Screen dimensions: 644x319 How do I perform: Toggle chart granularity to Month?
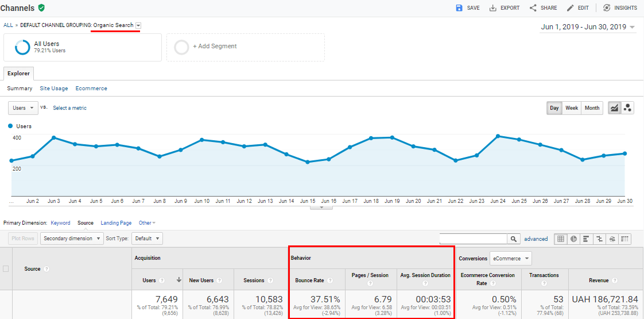(x=592, y=108)
